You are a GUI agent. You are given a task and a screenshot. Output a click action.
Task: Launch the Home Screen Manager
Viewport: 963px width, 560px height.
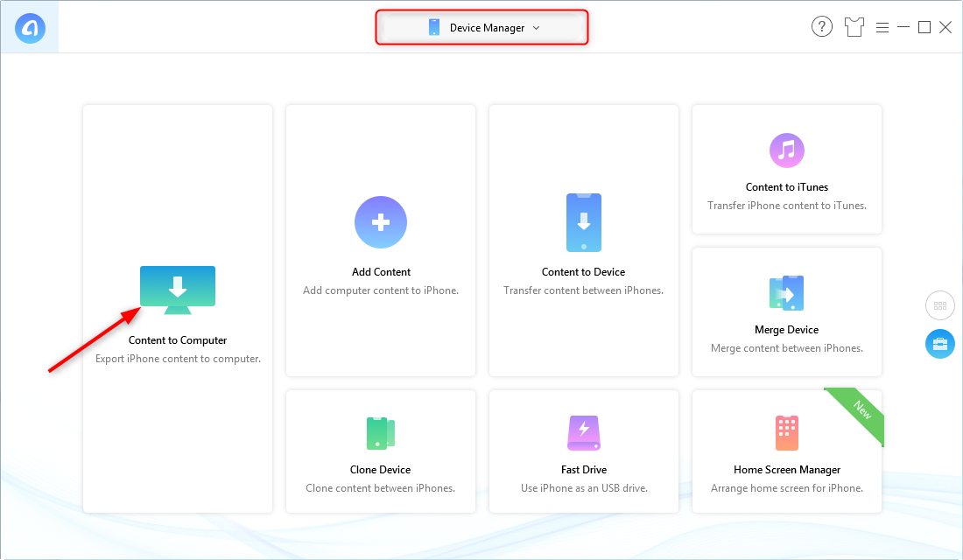(x=785, y=432)
